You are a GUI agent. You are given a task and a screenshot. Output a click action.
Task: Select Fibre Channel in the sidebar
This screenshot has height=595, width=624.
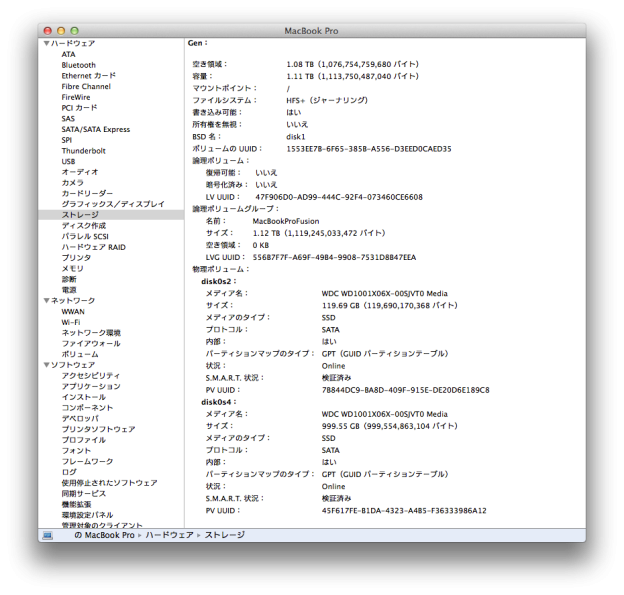pyautogui.click(x=86, y=86)
